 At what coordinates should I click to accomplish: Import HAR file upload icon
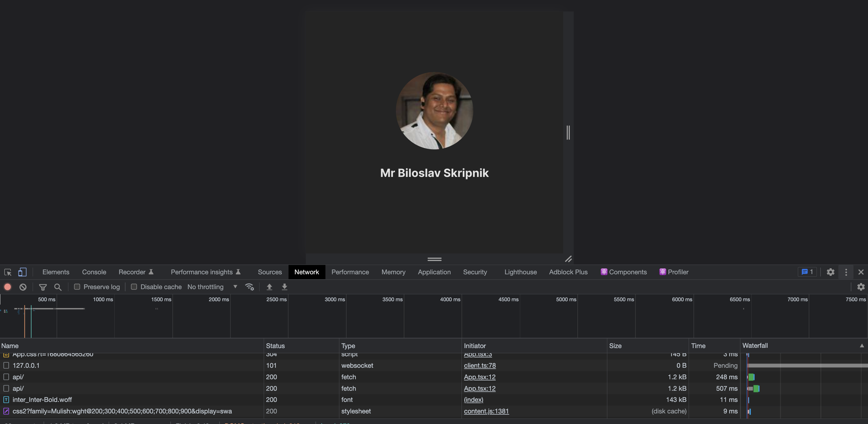click(x=269, y=287)
